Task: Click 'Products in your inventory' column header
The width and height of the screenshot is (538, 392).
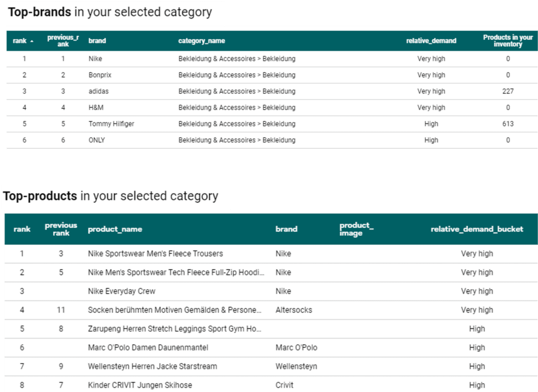Action: click(x=508, y=41)
